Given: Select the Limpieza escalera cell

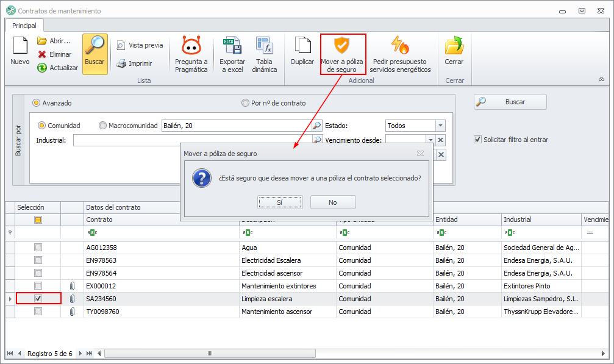Looking at the screenshot, I should pyautogui.click(x=288, y=299).
